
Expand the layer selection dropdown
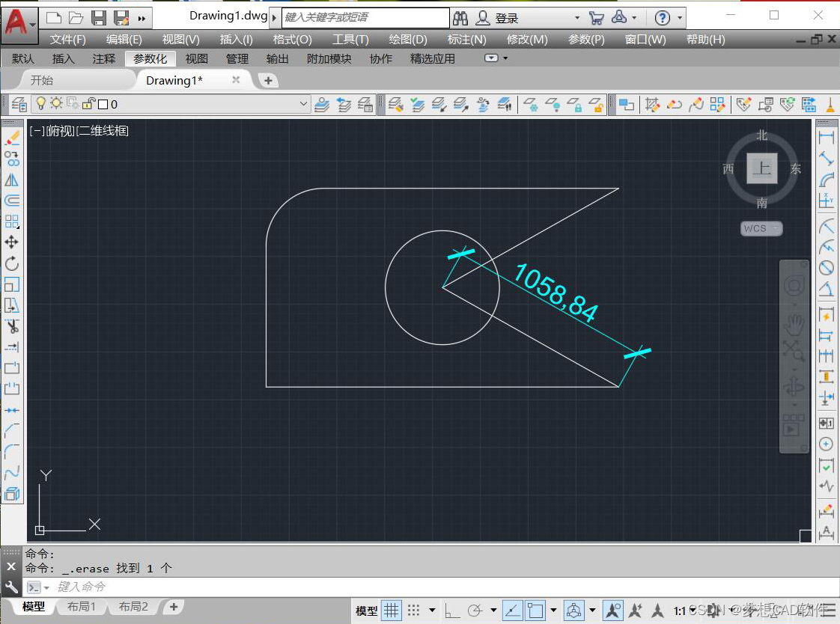point(303,104)
